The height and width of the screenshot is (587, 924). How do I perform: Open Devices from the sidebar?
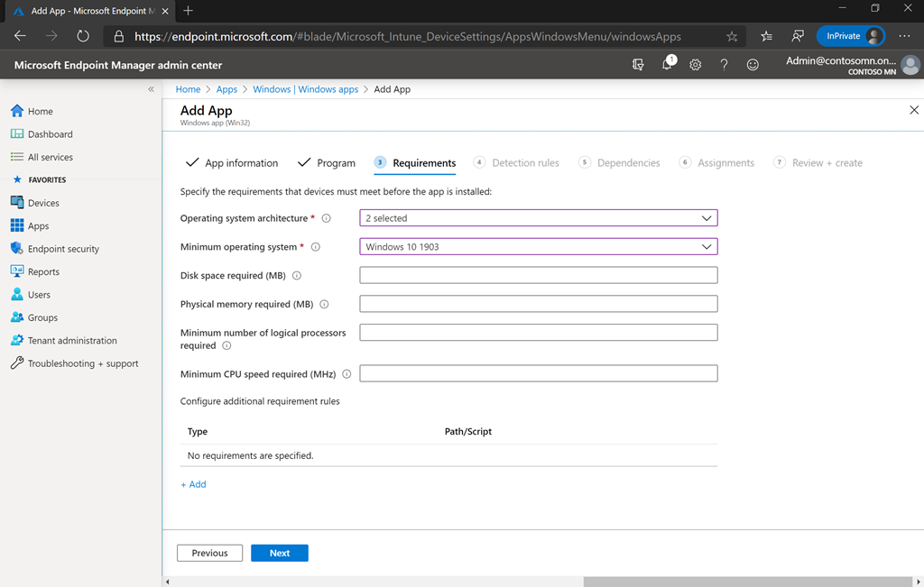(42, 202)
